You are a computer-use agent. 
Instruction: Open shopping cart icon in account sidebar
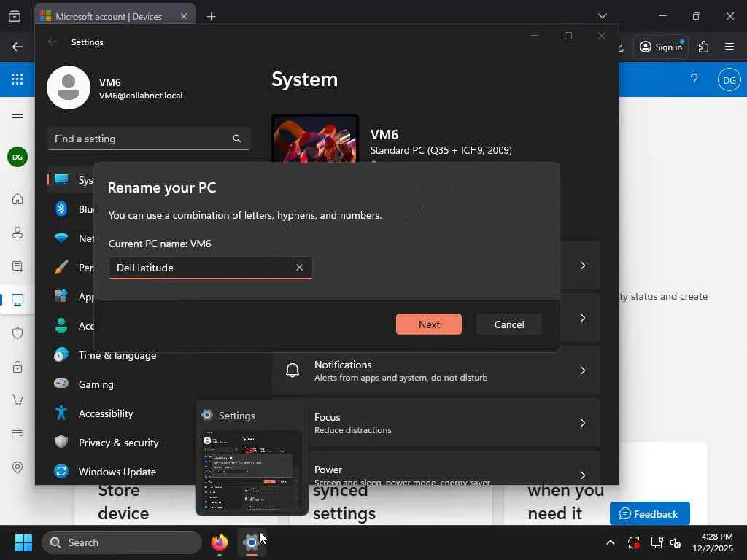(x=18, y=400)
